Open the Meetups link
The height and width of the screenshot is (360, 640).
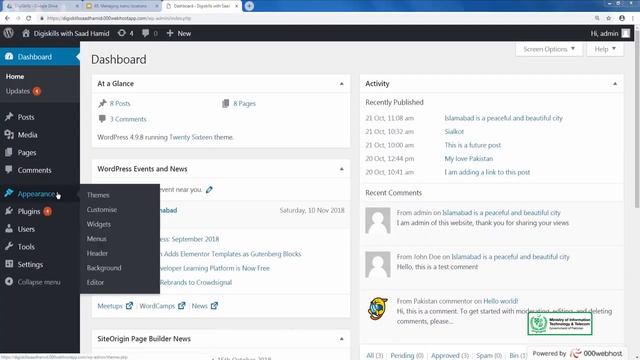pyautogui.click(x=110, y=306)
